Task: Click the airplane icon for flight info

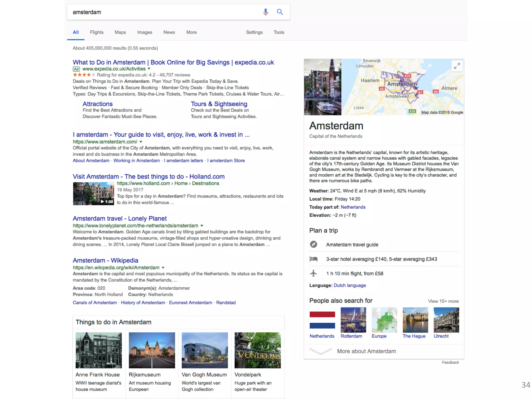Action: click(x=314, y=273)
